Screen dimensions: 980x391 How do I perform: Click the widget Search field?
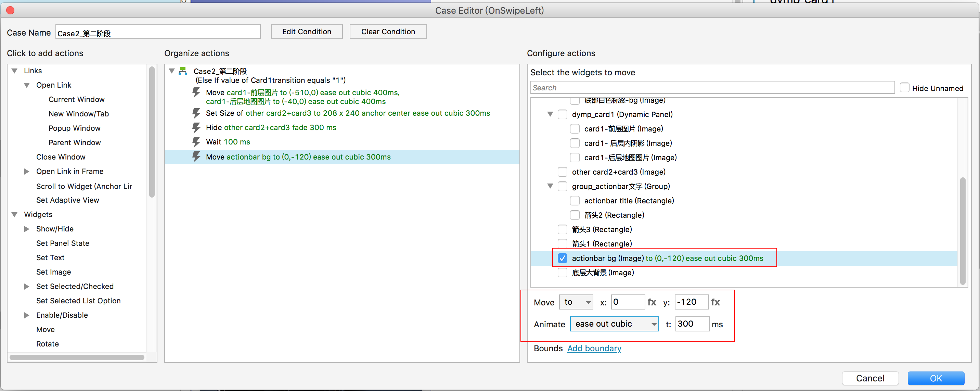pos(712,88)
